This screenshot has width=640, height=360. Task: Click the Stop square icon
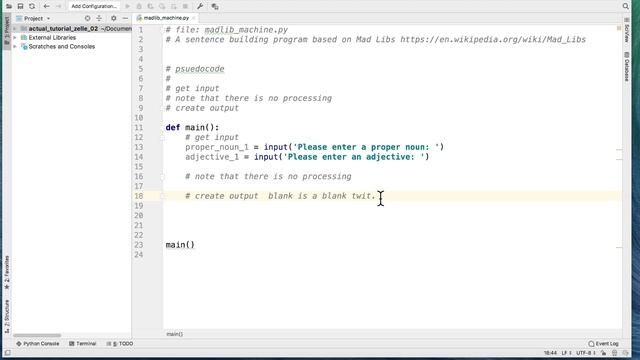[x=185, y=6]
